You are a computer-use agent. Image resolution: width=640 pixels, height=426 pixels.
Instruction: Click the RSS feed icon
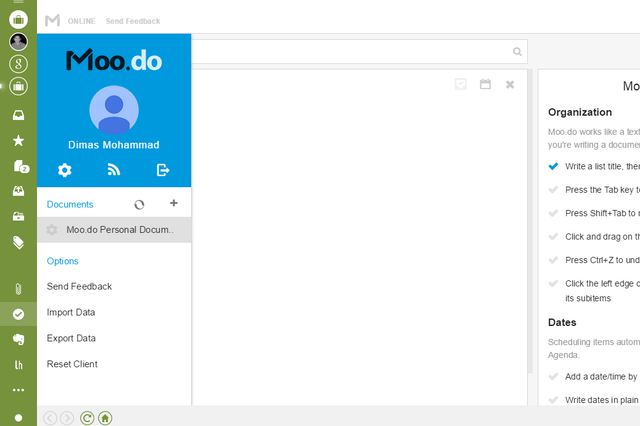point(114,170)
